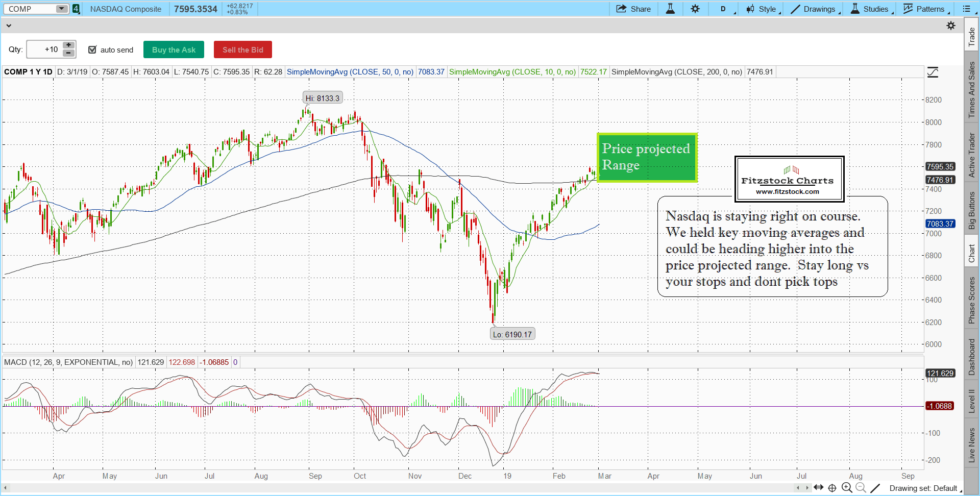The image size is (980, 496).
Task: Switch to the Times And Sales tab
Action: coord(971,89)
